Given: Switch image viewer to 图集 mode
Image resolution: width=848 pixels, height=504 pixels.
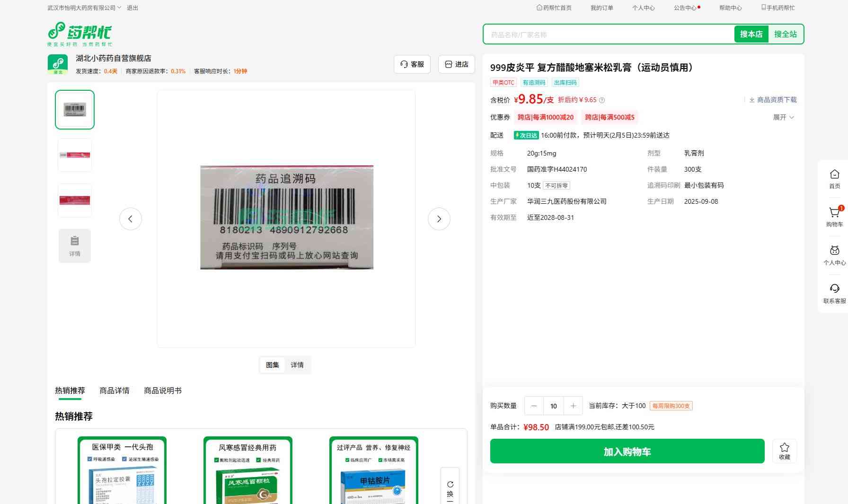Looking at the screenshot, I should pyautogui.click(x=273, y=365).
